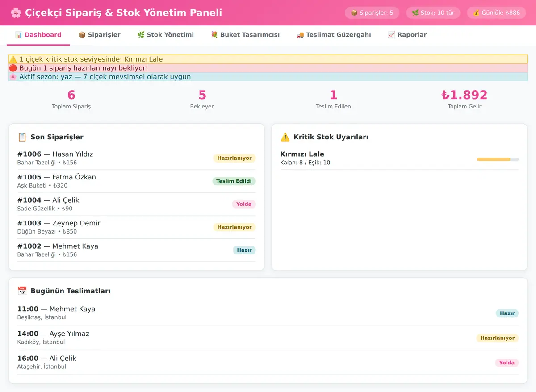Click the Hazırlanıyor badge on order #1003
536x392 pixels.
click(234, 227)
